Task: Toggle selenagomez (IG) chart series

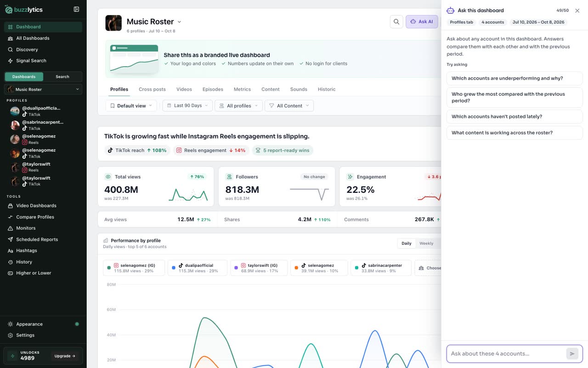Action: 134,268
